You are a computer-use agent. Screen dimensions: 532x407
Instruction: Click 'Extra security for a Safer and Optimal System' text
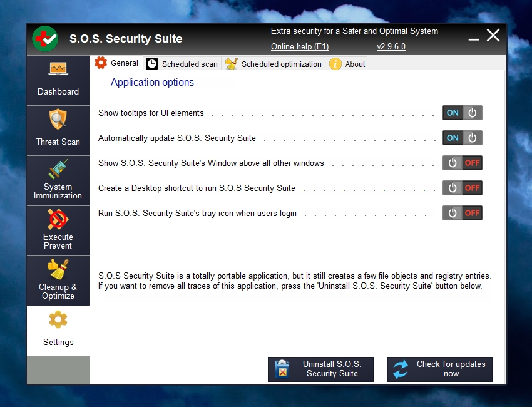[354, 31]
